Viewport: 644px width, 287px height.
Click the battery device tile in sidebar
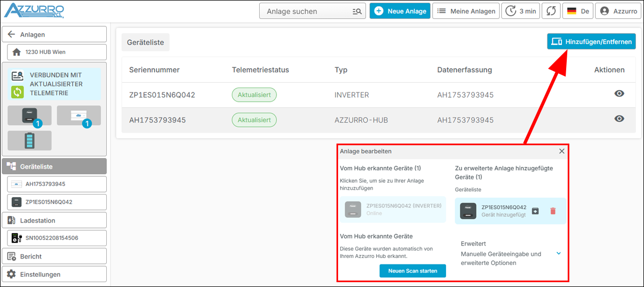coord(30,140)
